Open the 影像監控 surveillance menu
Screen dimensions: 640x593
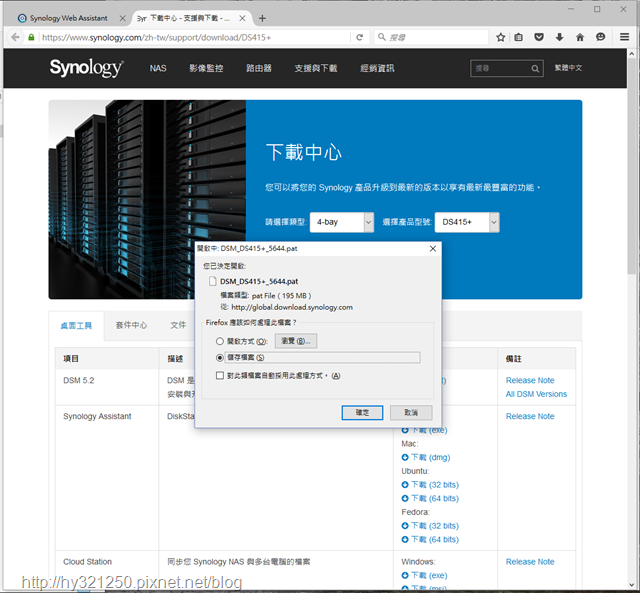click(206, 68)
